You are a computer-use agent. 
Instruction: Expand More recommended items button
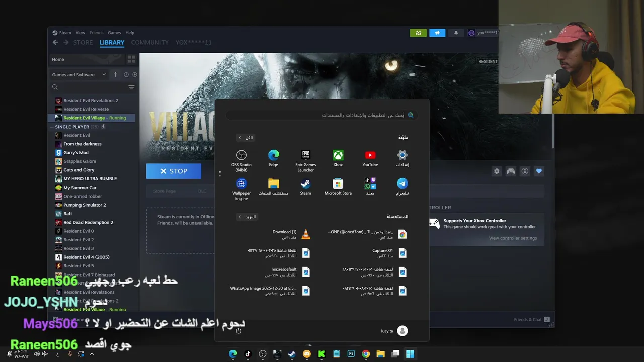coord(247,217)
